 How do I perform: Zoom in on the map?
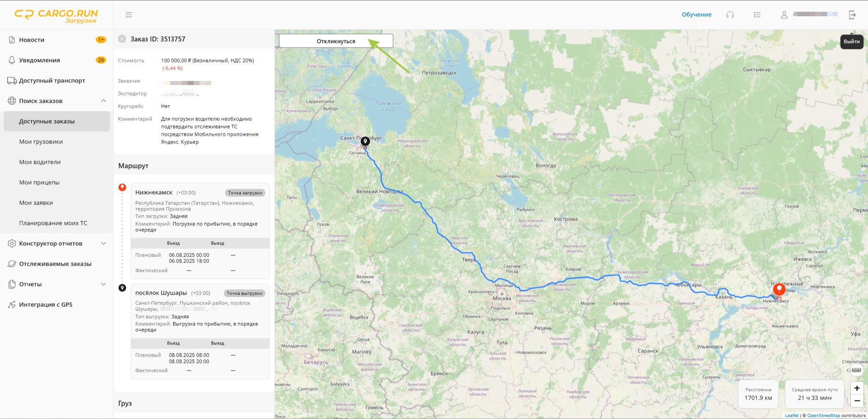(857, 388)
